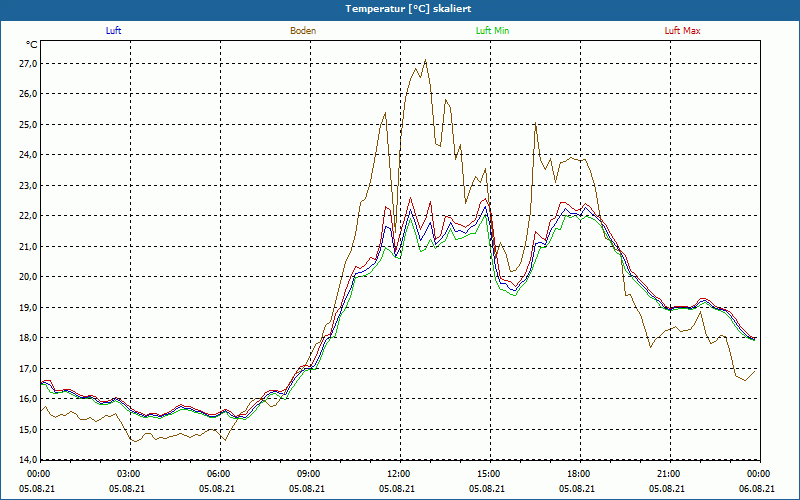Click the red Luft Max legend label
Screen dimensions: 800x500
(682, 31)
